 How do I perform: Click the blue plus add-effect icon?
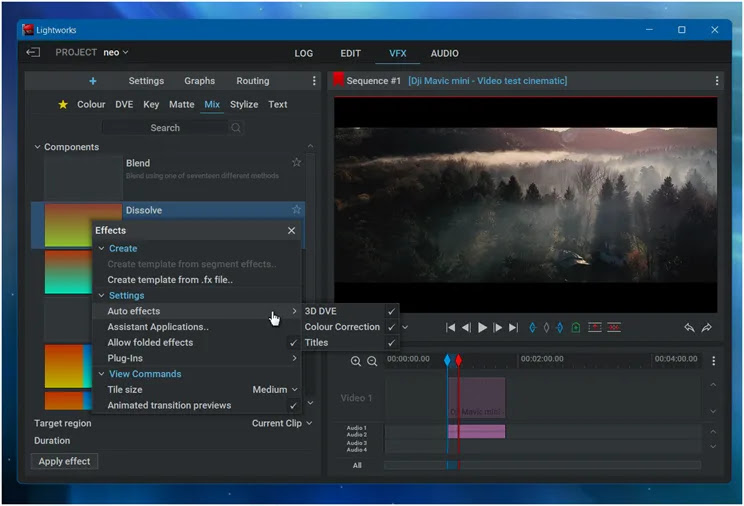(93, 81)
